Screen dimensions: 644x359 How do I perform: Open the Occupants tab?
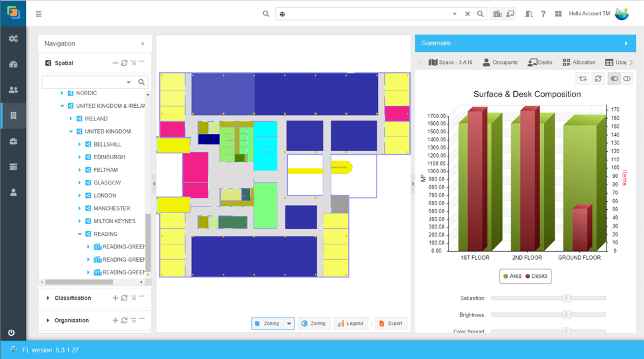click(x=500, y=63)
